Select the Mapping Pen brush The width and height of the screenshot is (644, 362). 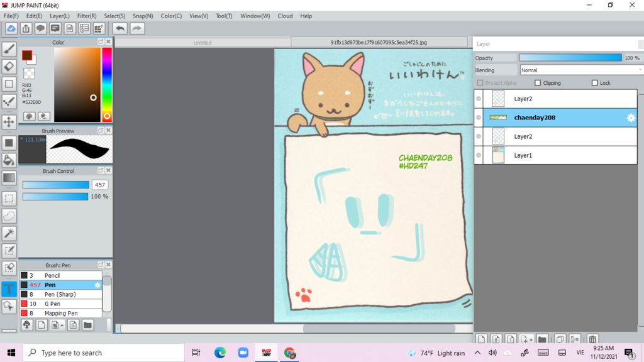(x=61, y=313)
